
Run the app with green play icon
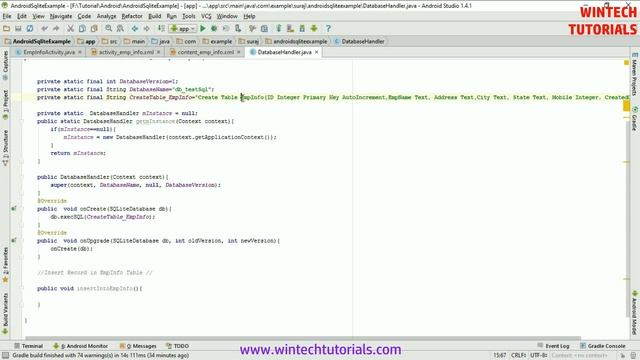point(202,29)
